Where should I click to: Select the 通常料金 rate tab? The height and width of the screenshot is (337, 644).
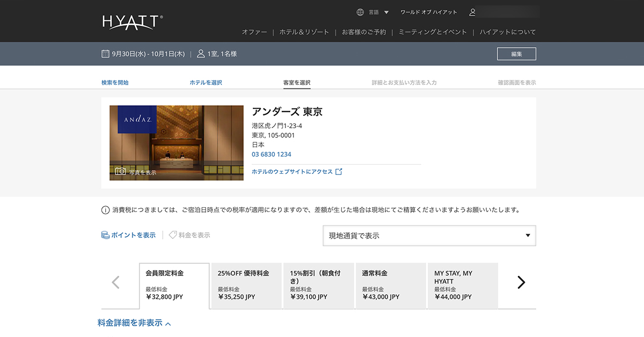pyautogui.click(x=391, y=285)
